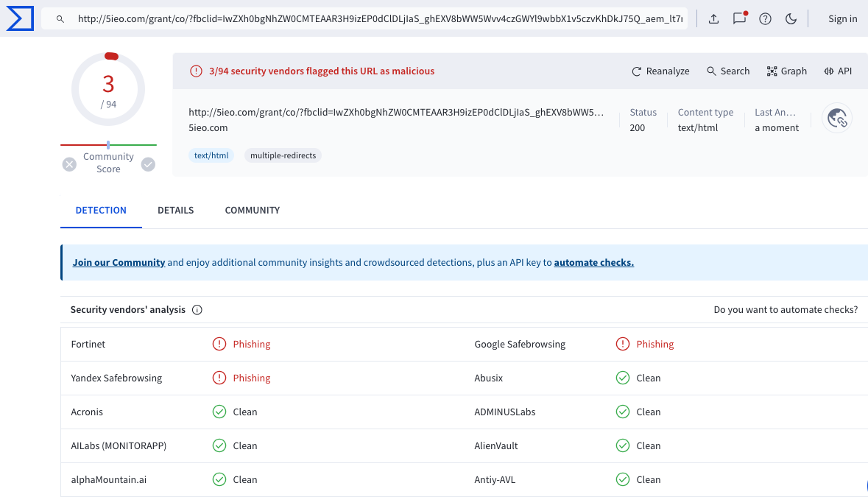Viewport: 868px width, 497px height.
Task: Click the Search button in header
Action: click(x=728, y=71)
